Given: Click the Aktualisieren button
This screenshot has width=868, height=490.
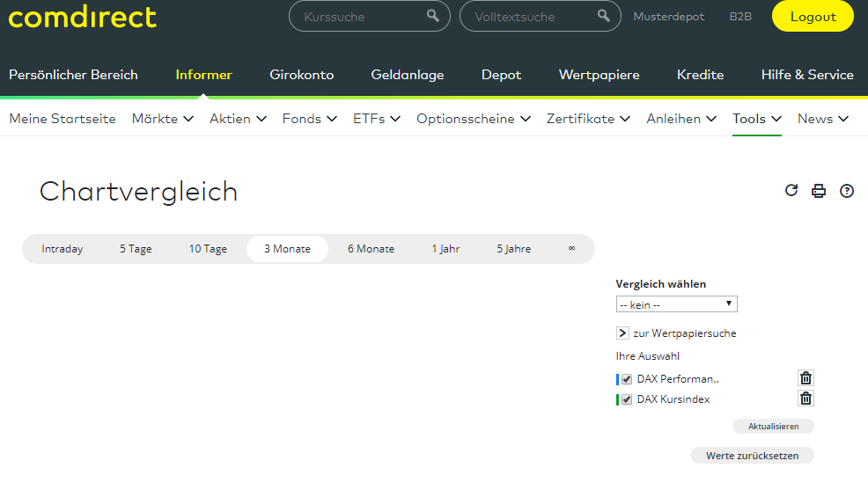Looking at the screenshot, I should pos(773,427).
